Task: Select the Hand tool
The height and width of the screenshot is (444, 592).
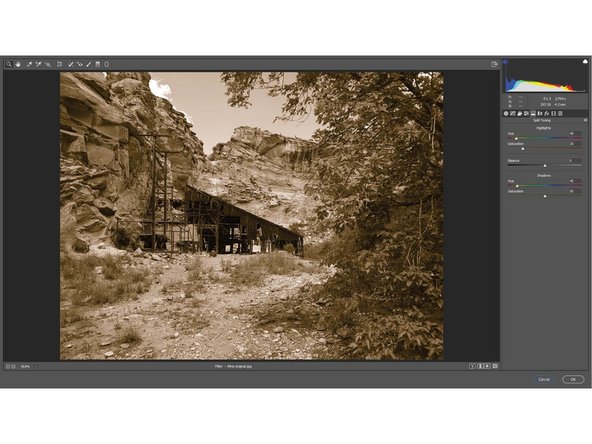Action: 18,64
